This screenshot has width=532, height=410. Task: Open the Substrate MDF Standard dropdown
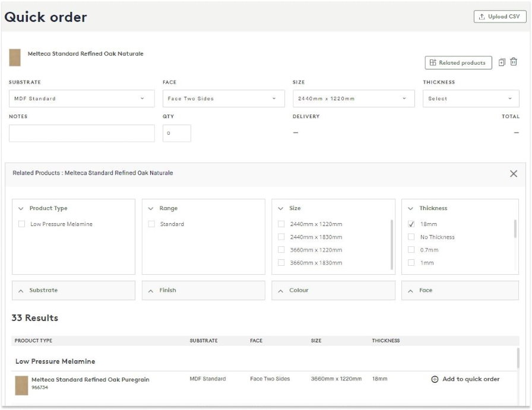[x=80, y=98]
